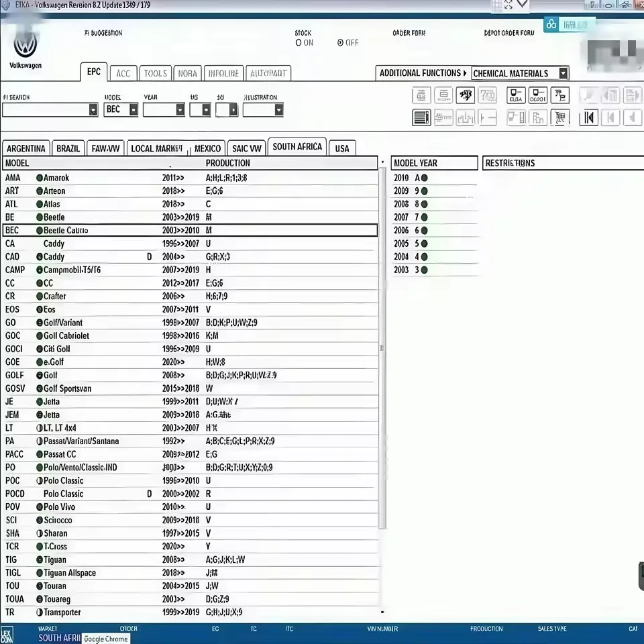
Task: Click the blue ETKA badge icon top right
Action: click(551, 24)
